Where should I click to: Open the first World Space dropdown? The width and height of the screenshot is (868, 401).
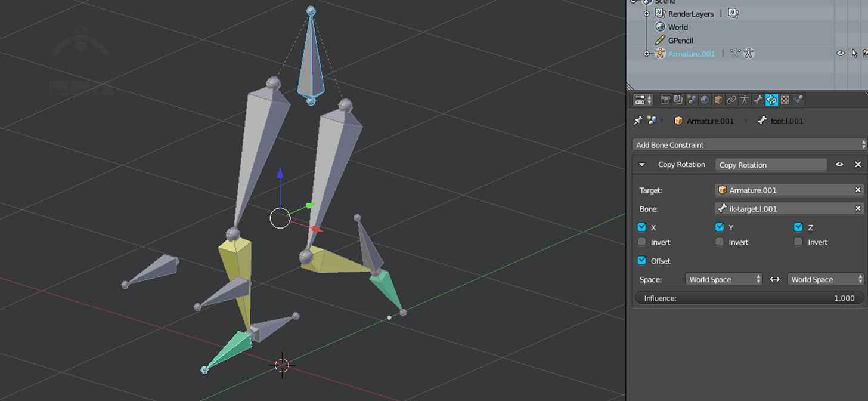(723, 279)
